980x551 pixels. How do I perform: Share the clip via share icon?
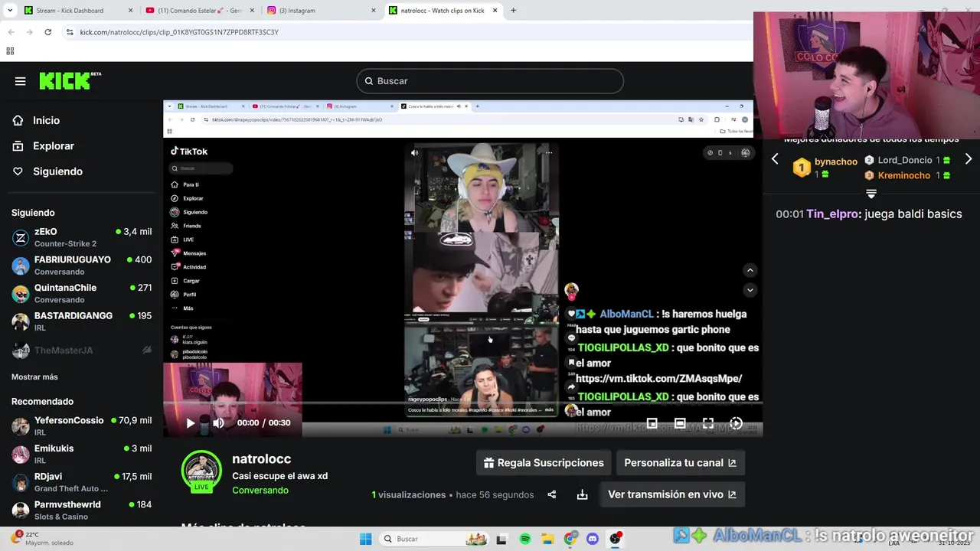coord(551,494)
